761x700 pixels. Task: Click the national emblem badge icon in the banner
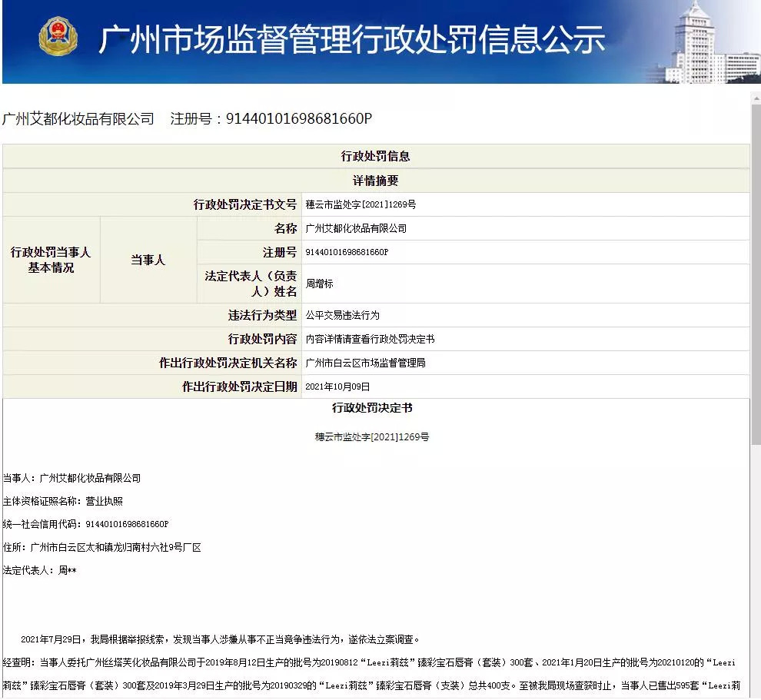(58, 36)
